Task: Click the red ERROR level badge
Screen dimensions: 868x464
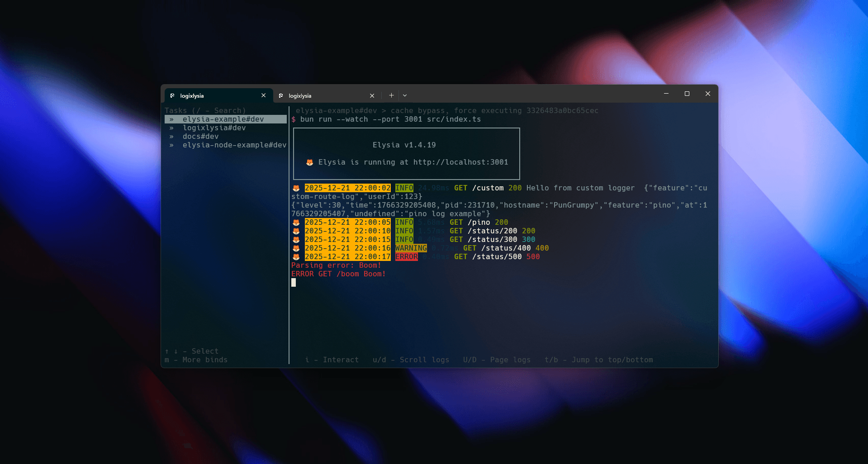Action: [406, 257]
